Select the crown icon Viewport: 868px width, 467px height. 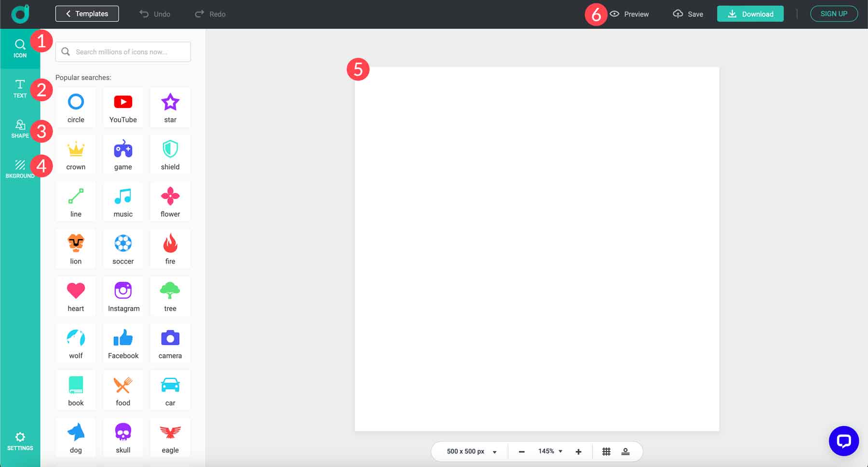coord(75,153)
